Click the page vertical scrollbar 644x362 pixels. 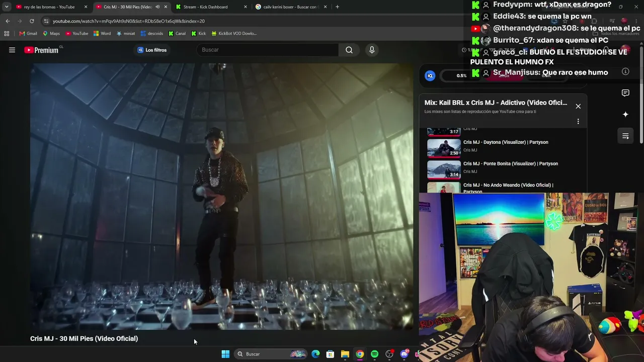(x=641, y=95)
